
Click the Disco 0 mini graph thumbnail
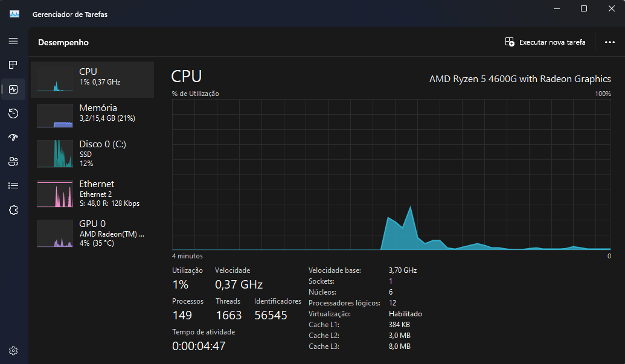pyautogui.click(x=55, y=154)
